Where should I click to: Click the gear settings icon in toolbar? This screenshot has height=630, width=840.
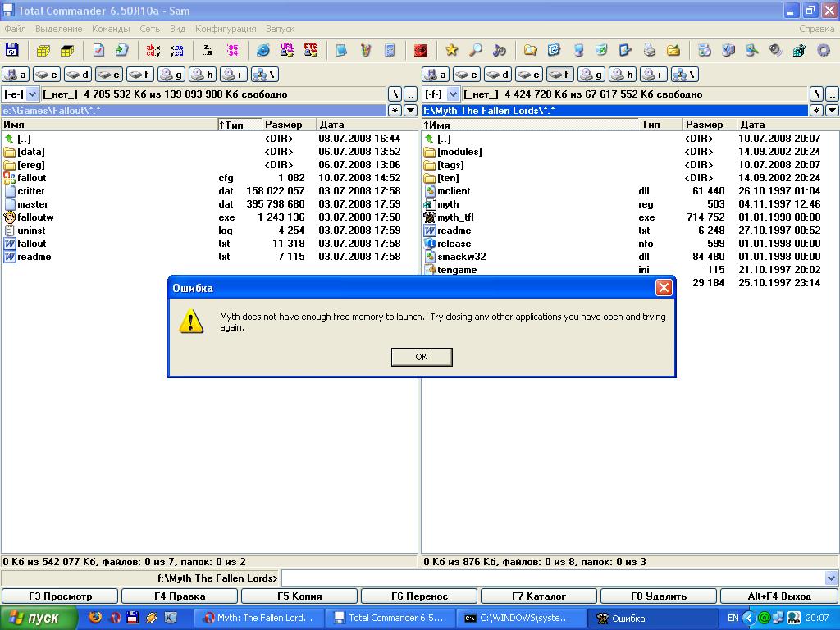pos(823,50)
